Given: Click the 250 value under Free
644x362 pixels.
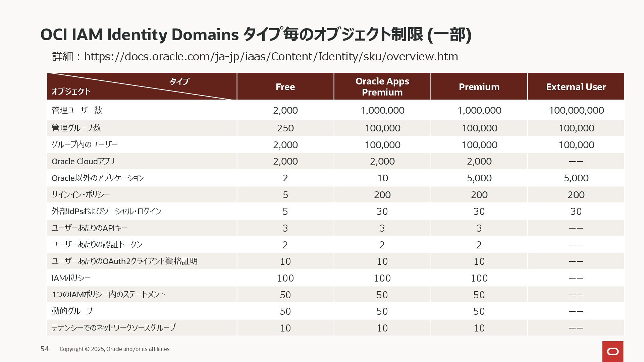Looking at the screenshot, I should [285, 128].
